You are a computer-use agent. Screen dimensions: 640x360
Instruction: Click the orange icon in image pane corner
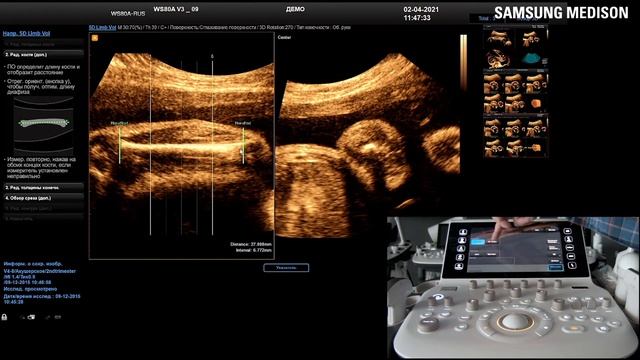(95, 38)
